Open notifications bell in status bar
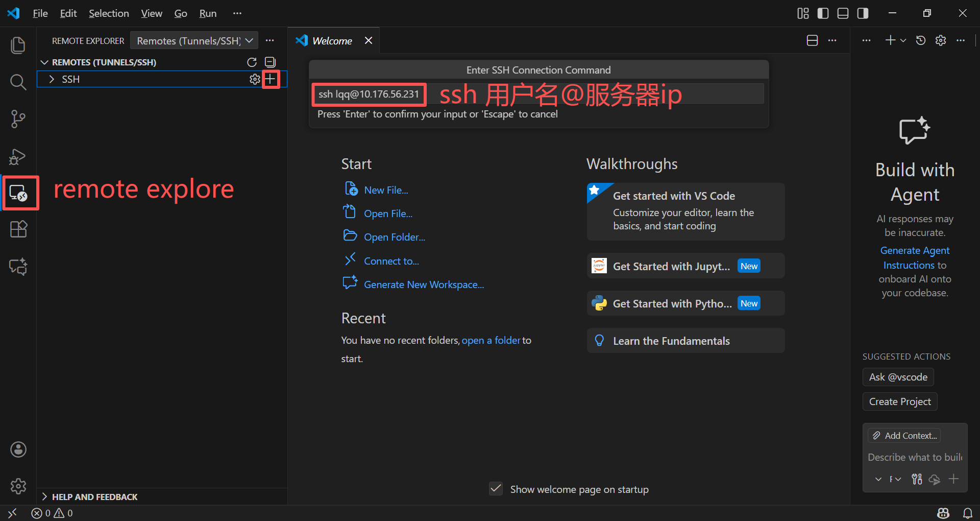 tap(967, 513)
